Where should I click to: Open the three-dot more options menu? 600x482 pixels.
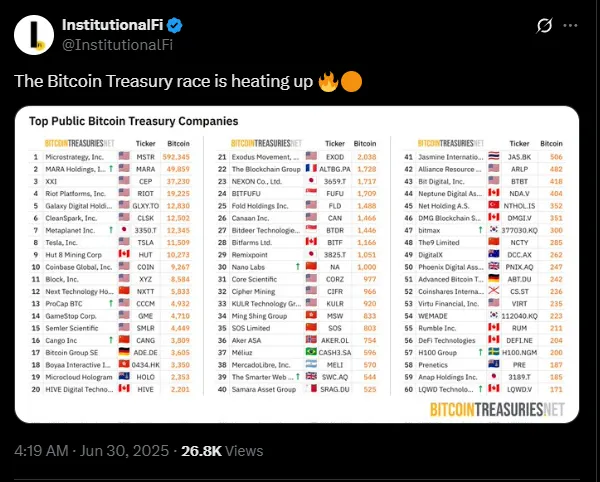[x=577, y=26]
